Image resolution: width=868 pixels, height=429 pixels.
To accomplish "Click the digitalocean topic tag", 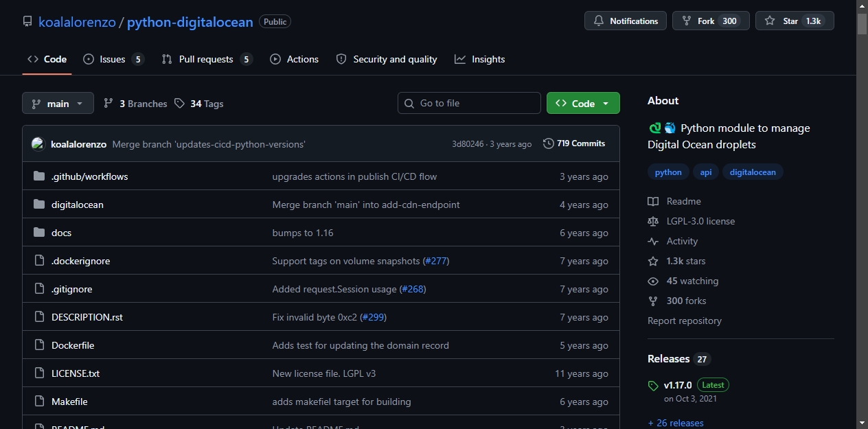I will pos(753,172).
